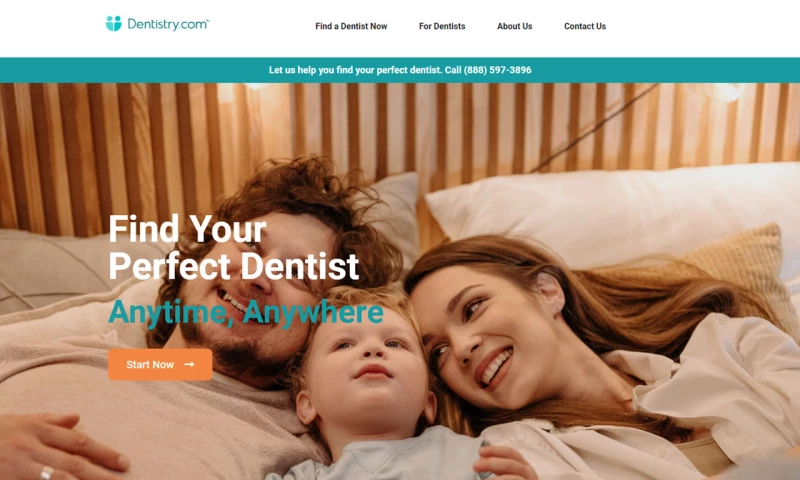Click the Start Now orange button

160,364
